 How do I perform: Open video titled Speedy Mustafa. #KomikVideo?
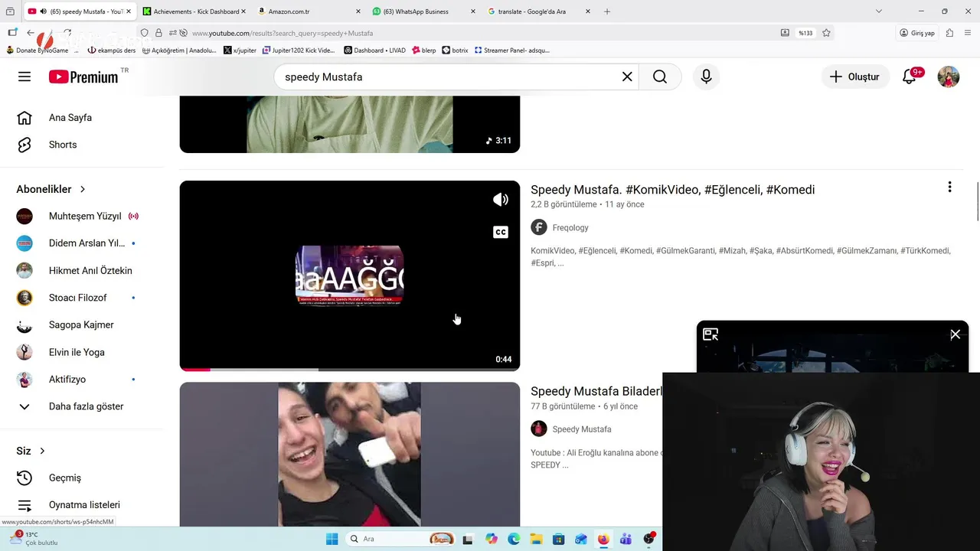(672, 190)
